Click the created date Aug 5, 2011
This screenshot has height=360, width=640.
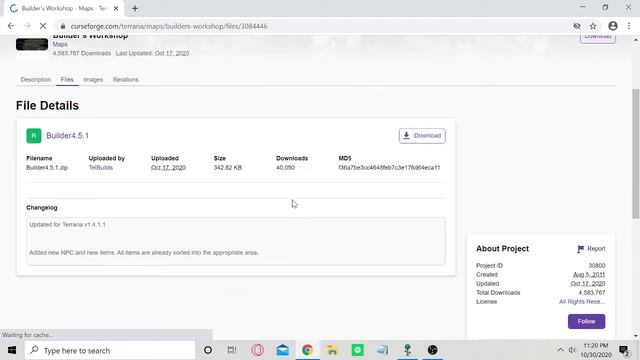pyautogui.click(x=589, y=275)
